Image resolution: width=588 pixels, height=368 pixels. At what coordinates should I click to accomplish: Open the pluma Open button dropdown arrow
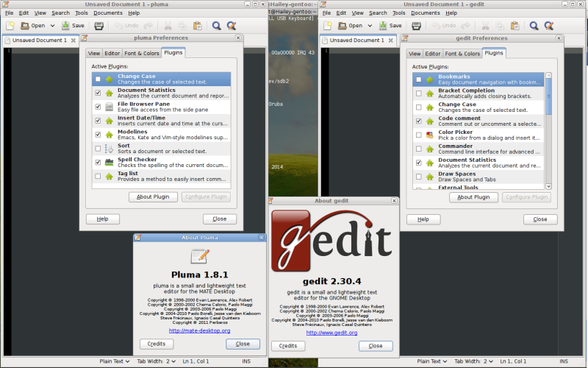(x=52, y=26)
